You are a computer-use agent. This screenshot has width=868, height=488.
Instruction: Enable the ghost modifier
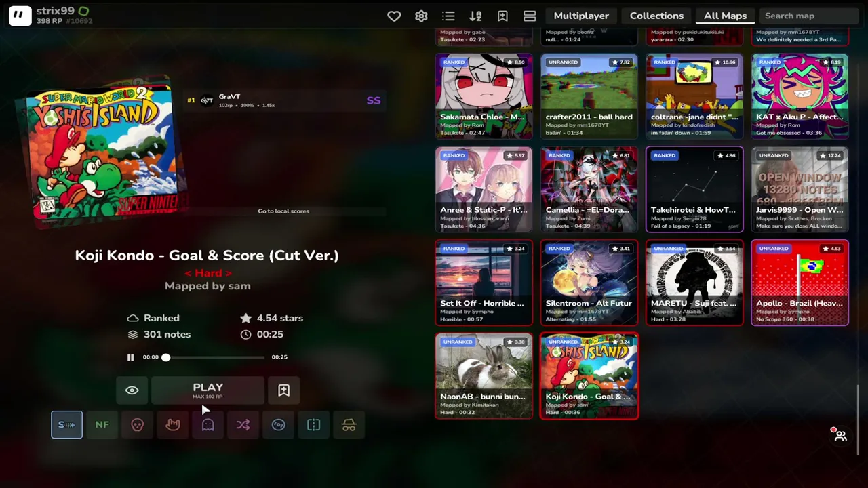[x=208, y=425]
